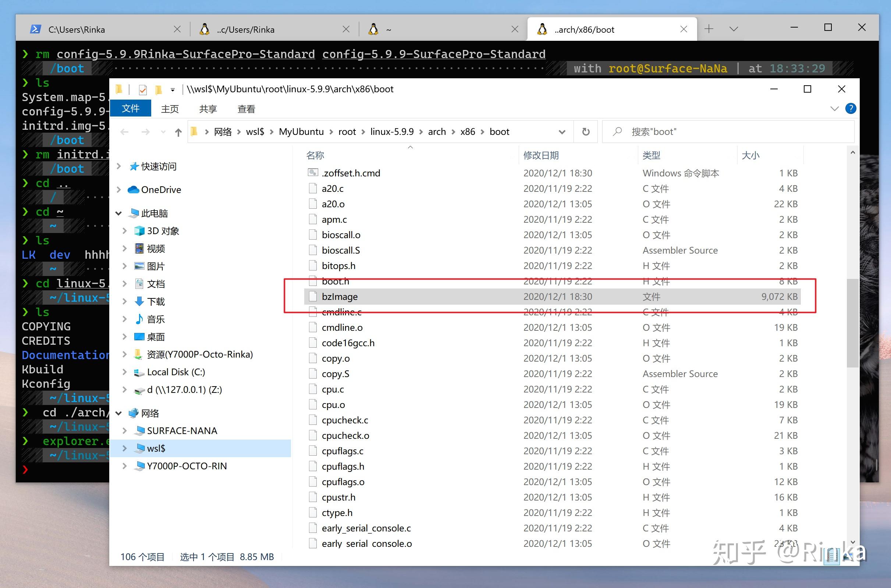The width and height of the screenshot is (891, 588).
Task: Click the Properties icon in quick access toolbar
Action: (143, 89)
